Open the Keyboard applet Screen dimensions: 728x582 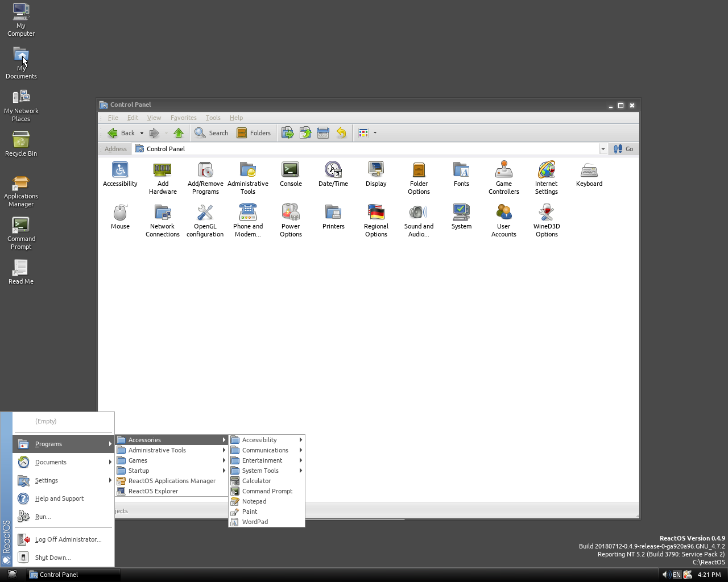point(589,174)
